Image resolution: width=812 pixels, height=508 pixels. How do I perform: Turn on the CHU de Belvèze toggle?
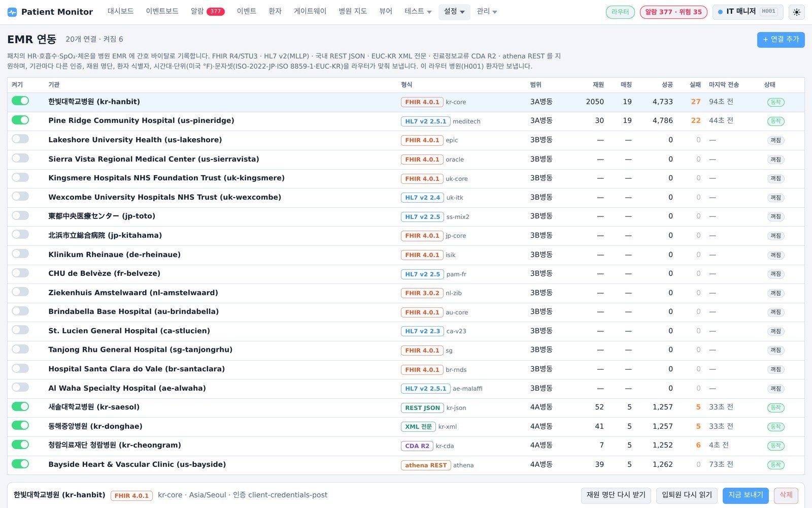point(20,273)
